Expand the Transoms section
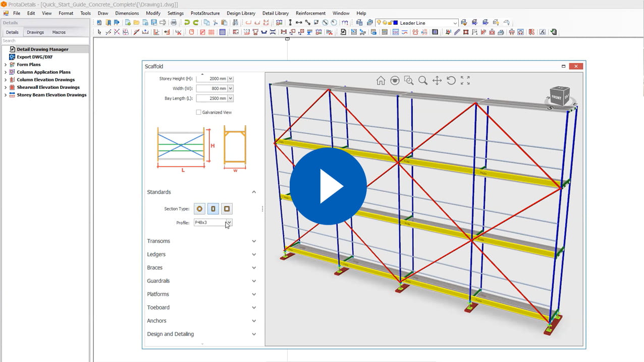This screenshot has width=644, height=362. pos(254,241)
